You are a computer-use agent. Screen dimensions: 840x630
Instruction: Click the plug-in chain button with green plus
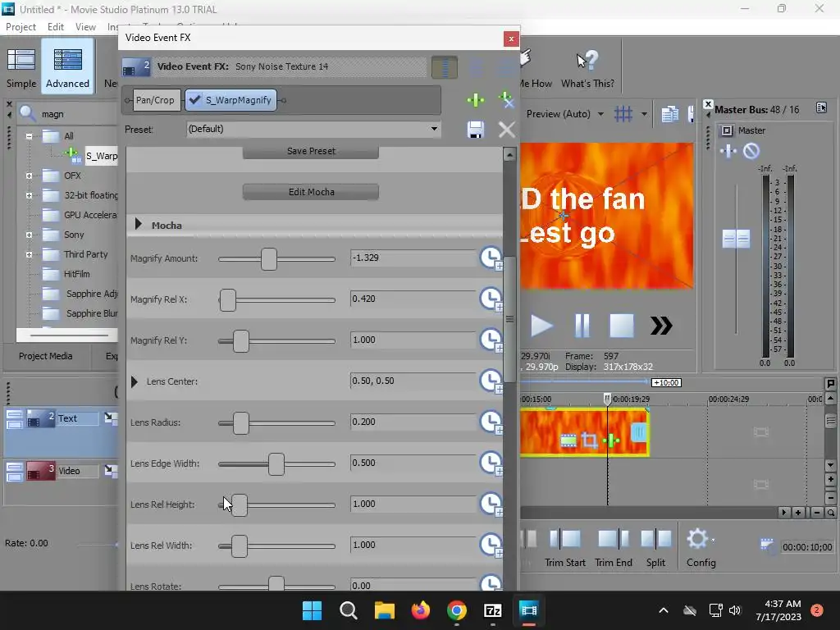click(x=475, y=100)
